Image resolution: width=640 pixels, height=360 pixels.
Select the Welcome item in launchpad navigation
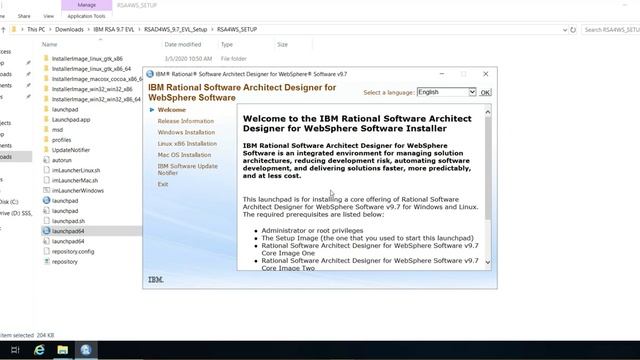pos(171,110)
